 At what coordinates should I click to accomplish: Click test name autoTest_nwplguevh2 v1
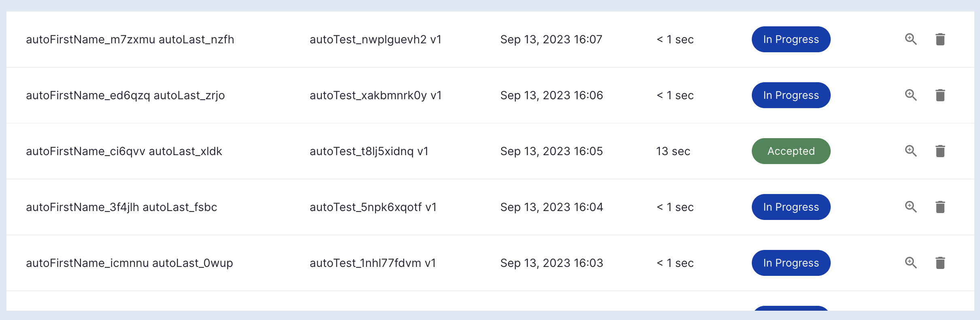(x=375, y=39)
